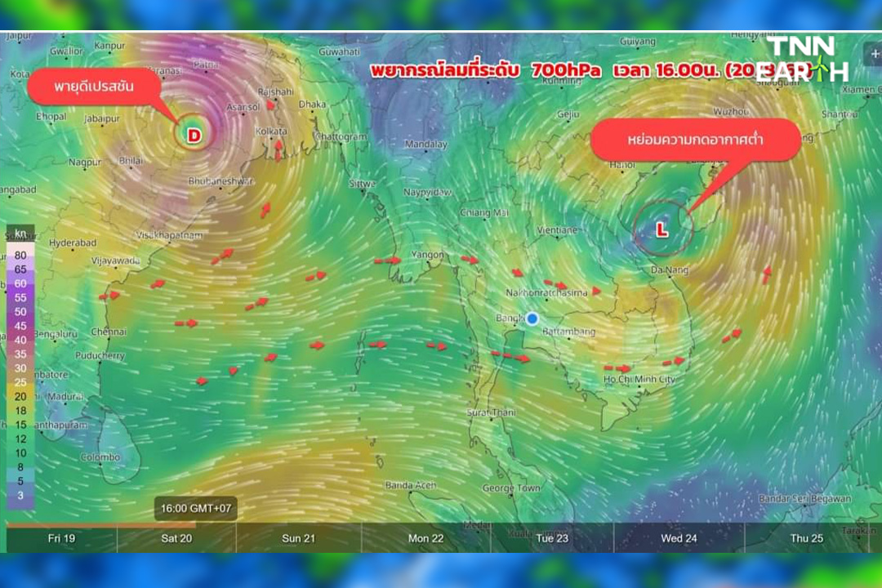This screenshot has width=882, height=588.
Task: Click the Kolkata city label
Action: 271,131
